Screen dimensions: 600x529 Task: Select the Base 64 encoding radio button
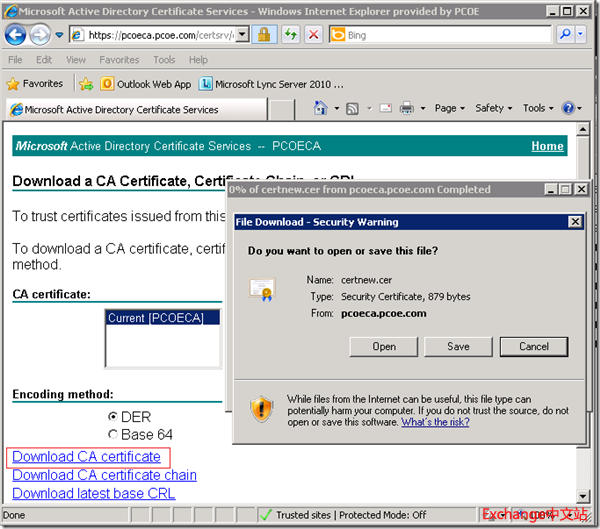tap(112, 434)
